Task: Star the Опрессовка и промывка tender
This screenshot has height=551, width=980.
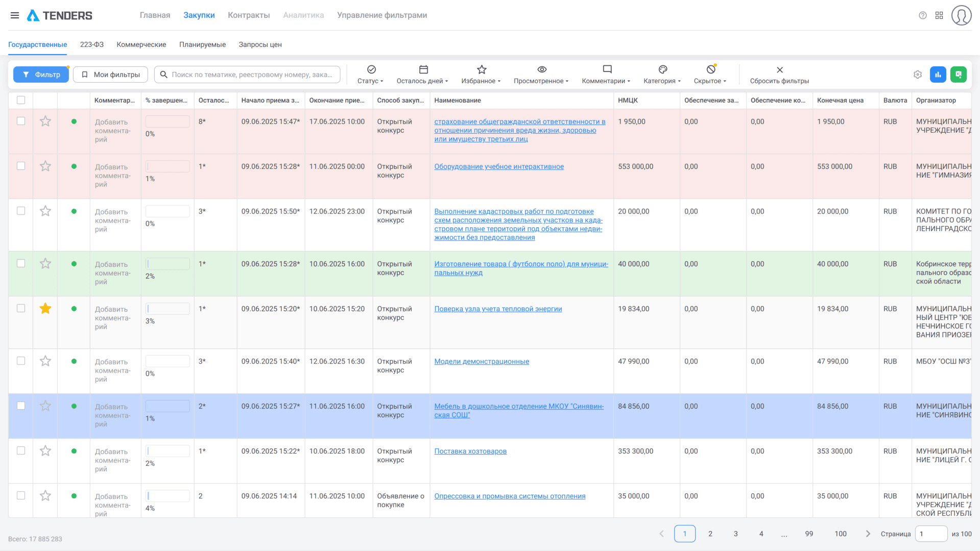Action: pyautogui.click(x=45, y=496)
